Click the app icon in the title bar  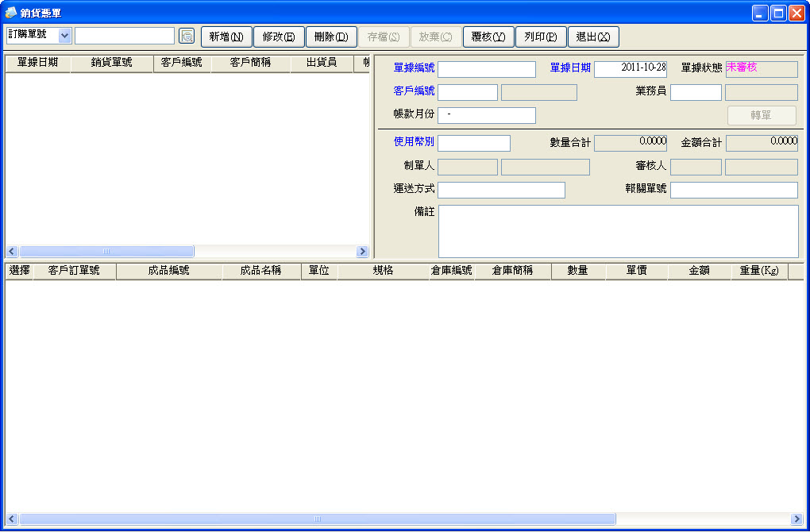coord(11,13)
